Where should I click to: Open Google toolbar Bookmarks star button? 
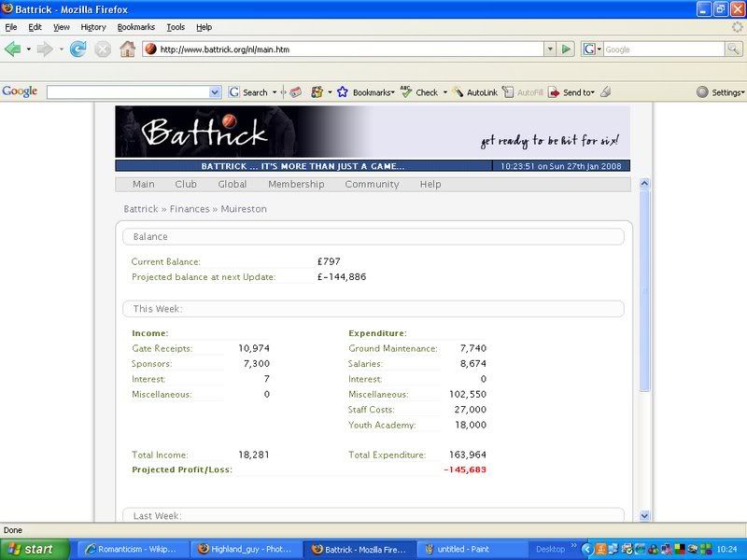(366, 92)
